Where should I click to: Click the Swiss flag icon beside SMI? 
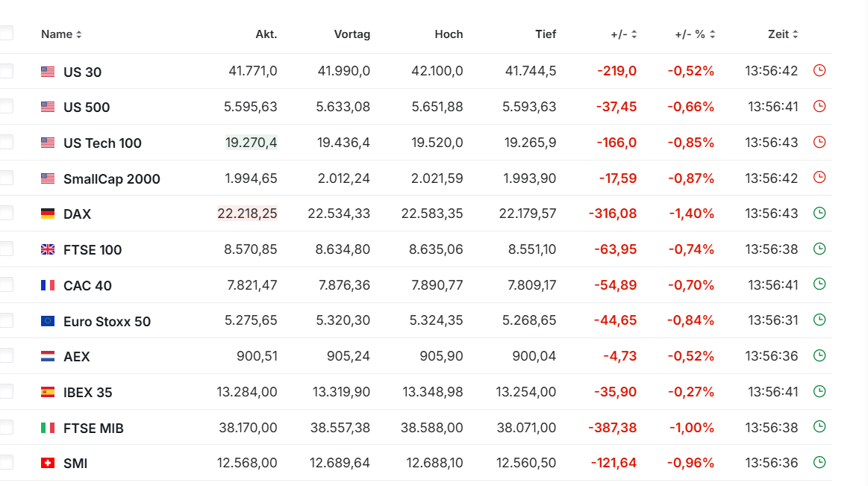point(48,464)
